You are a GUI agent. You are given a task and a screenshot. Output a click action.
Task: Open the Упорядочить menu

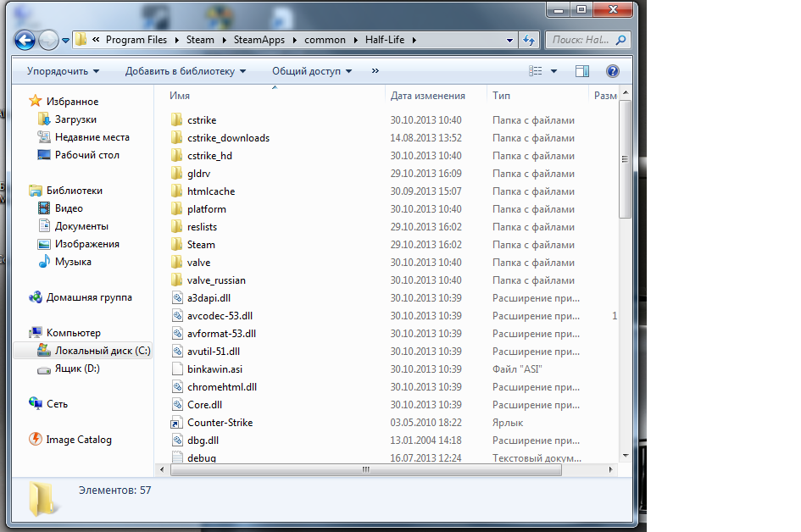63,71
